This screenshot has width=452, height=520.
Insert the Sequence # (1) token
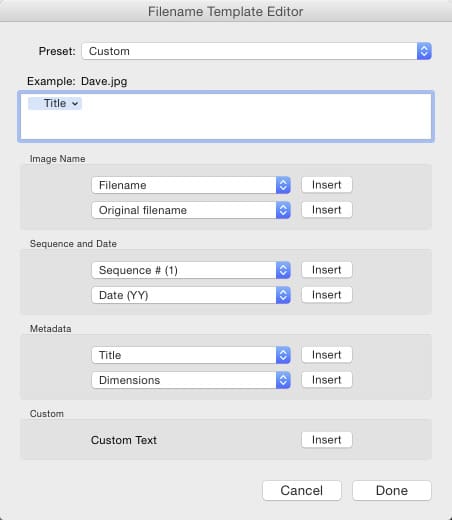pos(327,270)
